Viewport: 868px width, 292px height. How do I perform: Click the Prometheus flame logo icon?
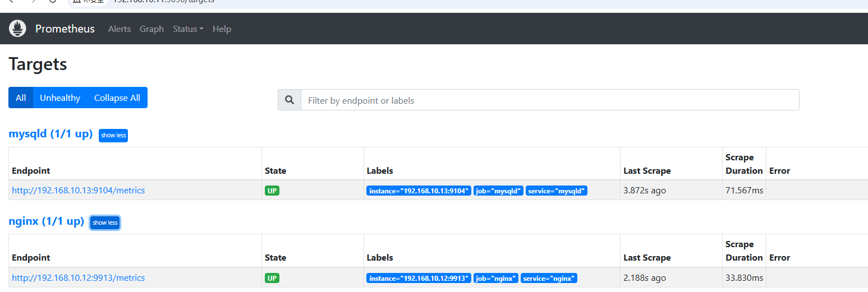pyautogui.click(x=18, y=29)
